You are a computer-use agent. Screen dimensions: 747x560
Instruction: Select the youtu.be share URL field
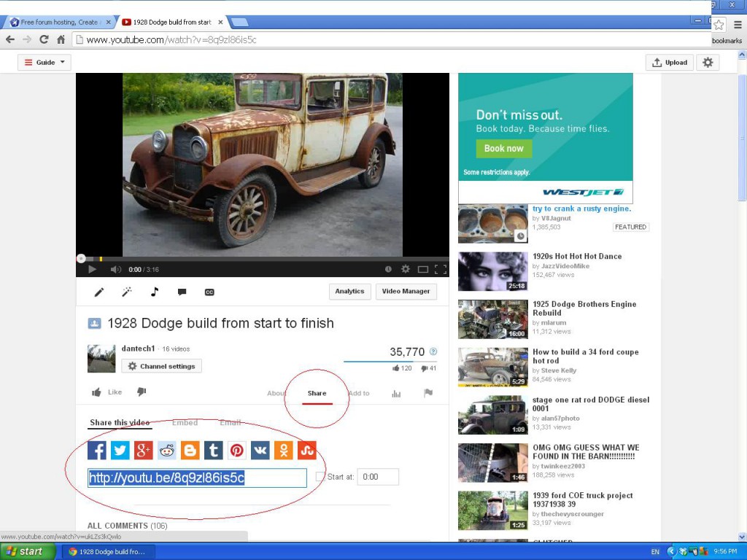197,478
